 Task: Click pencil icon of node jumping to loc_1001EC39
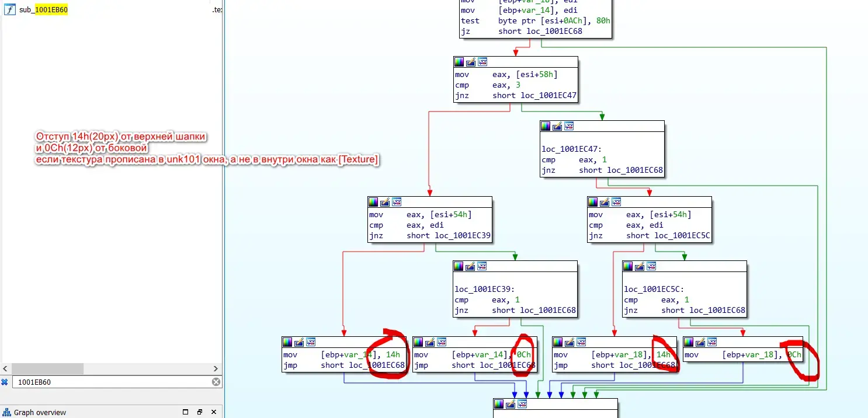coord(385,202)
